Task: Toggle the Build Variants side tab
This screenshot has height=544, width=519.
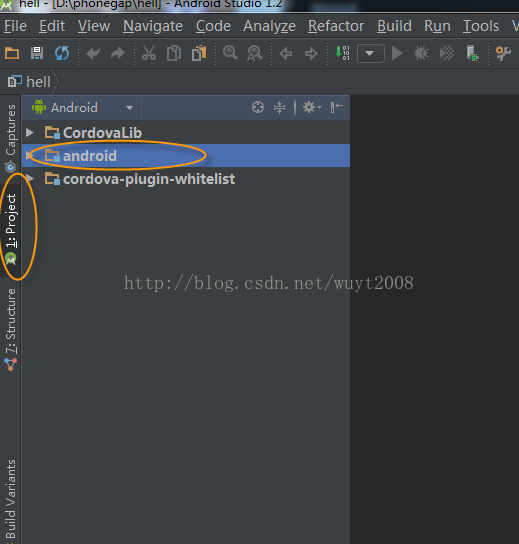Action: 10,500
